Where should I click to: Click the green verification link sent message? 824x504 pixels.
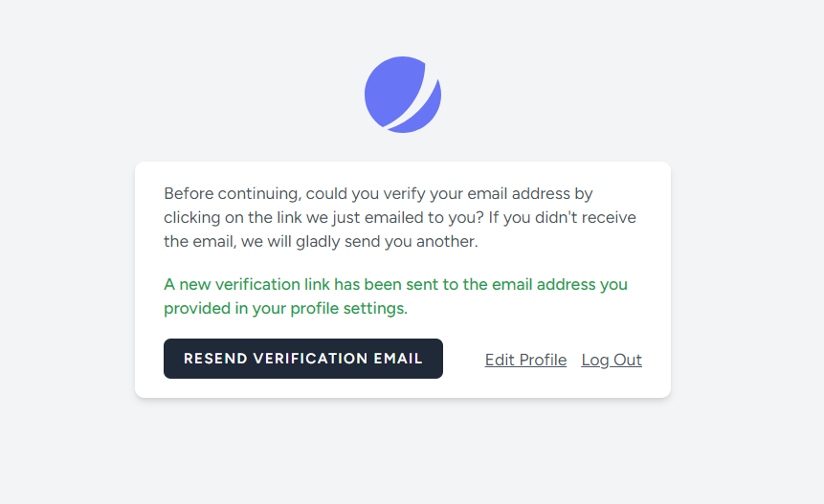click(395, 296)
